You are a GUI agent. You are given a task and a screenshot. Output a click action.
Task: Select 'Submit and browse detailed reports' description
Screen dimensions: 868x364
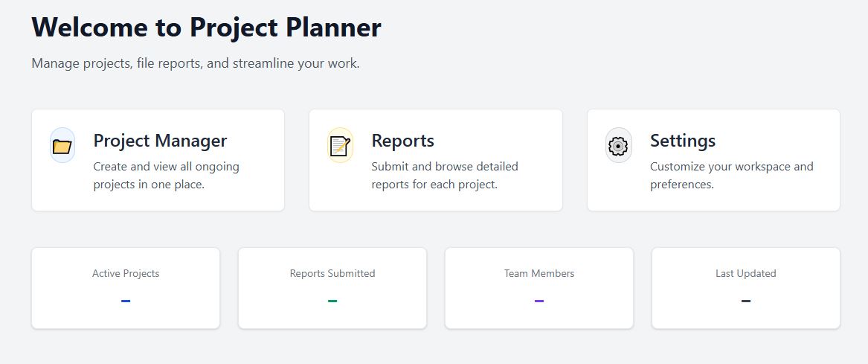445,175
